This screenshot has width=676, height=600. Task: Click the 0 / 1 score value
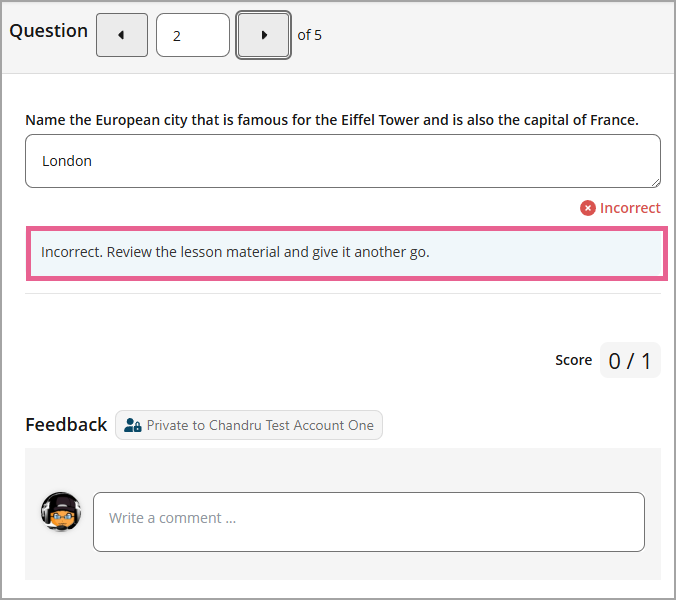click(x=630, y=360)
